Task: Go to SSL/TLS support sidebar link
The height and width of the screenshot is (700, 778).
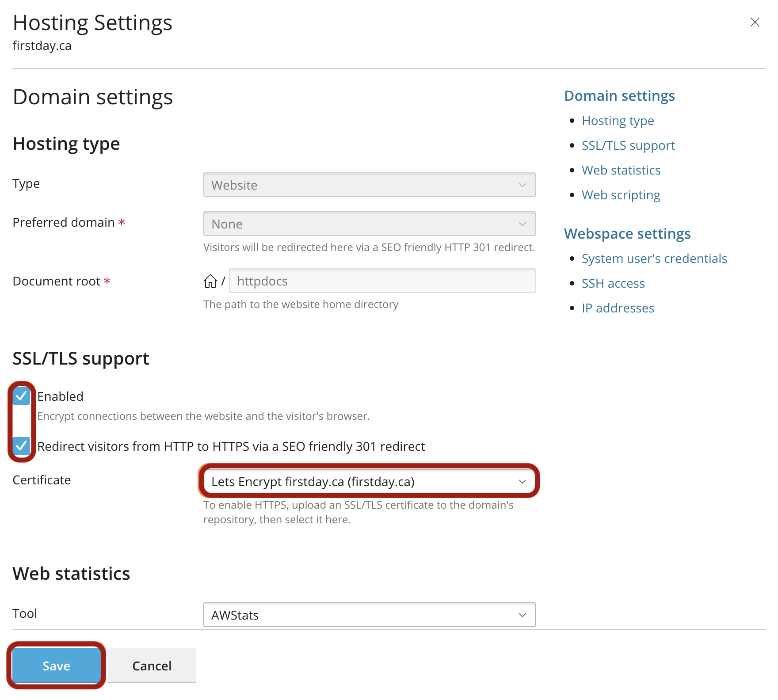Action: 628,145
